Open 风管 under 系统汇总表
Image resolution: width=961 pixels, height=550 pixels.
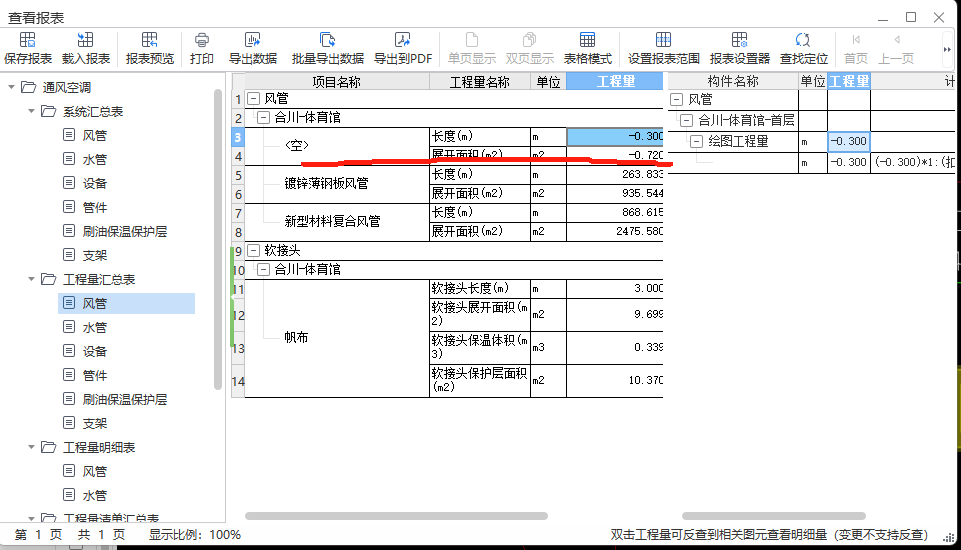point(94,136)
